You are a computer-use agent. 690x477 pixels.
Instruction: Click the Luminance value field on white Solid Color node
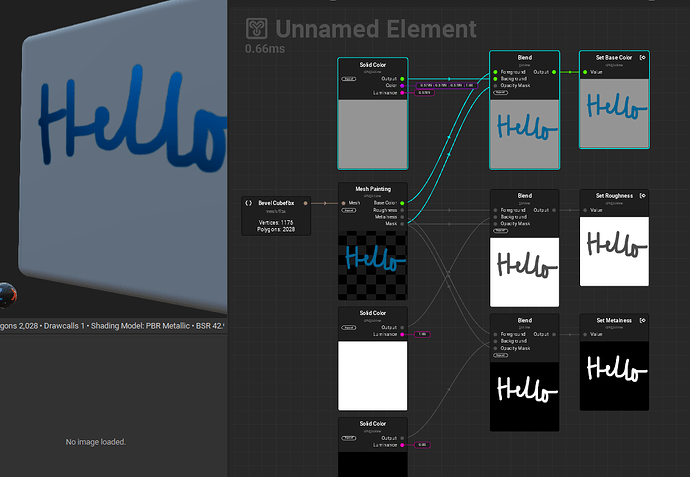[422, 334]
